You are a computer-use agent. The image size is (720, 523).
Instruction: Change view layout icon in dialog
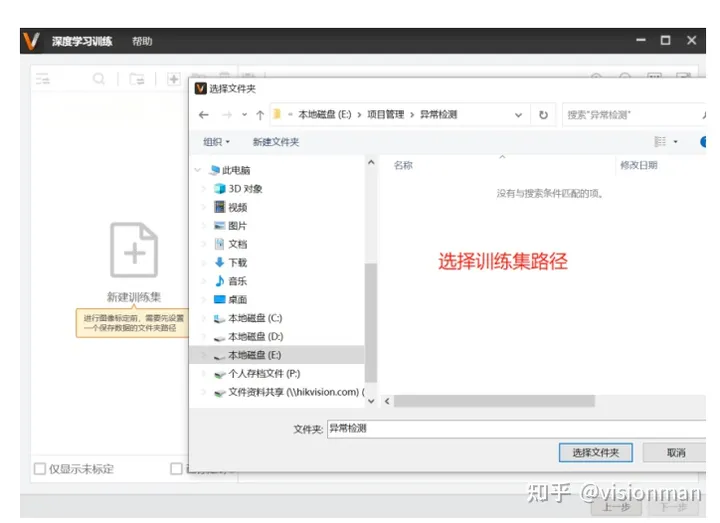coord(660,141)
